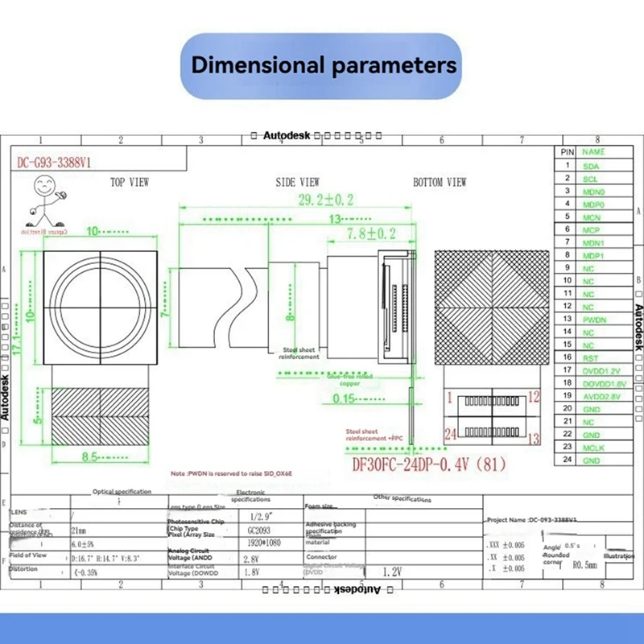Click the "Distortion" row label
644x644 pixels.
tap(23, 569)
